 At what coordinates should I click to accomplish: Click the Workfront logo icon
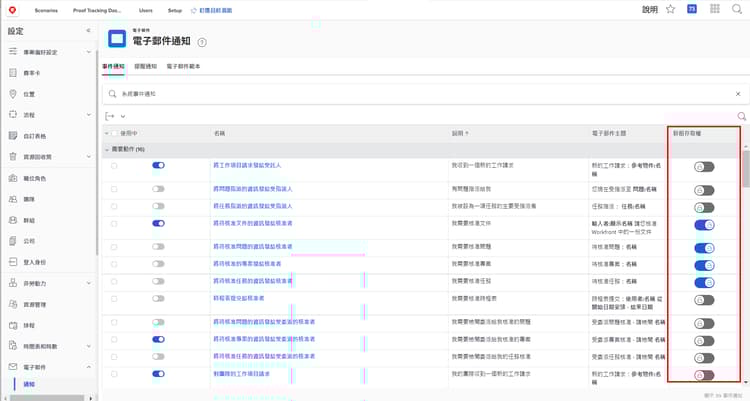click(x=12, y=10)
